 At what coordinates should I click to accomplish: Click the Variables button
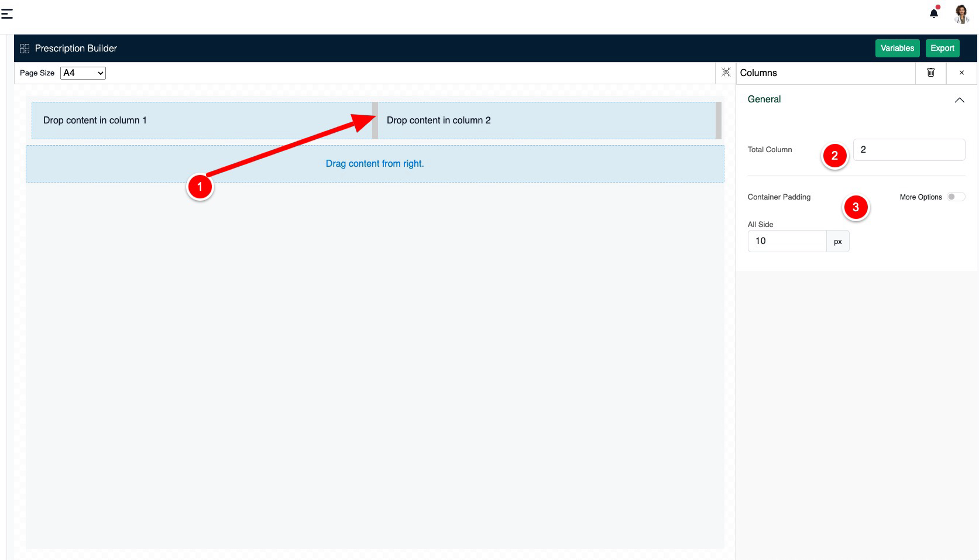click(x=897, y=48)
